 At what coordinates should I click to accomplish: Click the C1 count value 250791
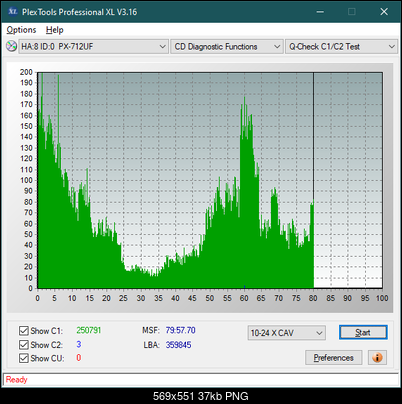coord(89,330)
